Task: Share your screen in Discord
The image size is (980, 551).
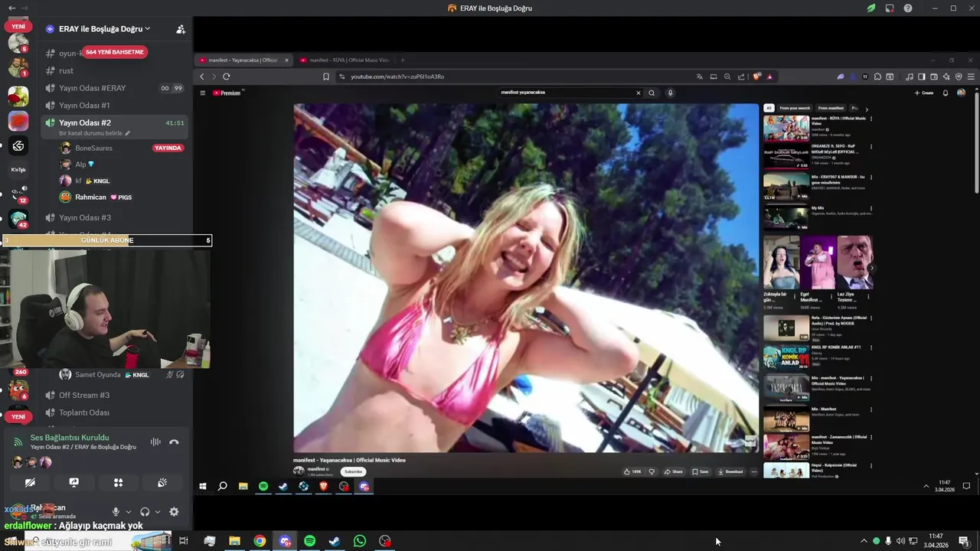Action: (73, 483)
